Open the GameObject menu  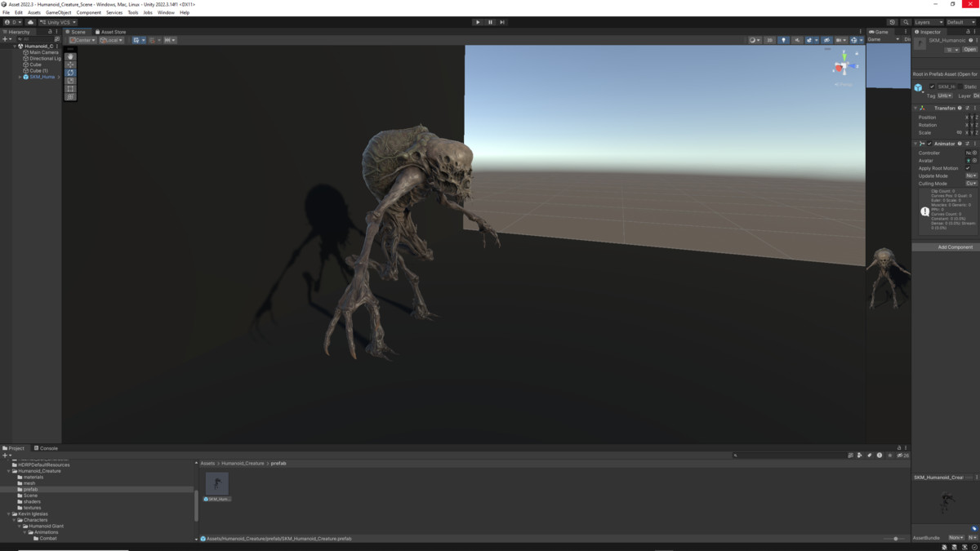59,12
